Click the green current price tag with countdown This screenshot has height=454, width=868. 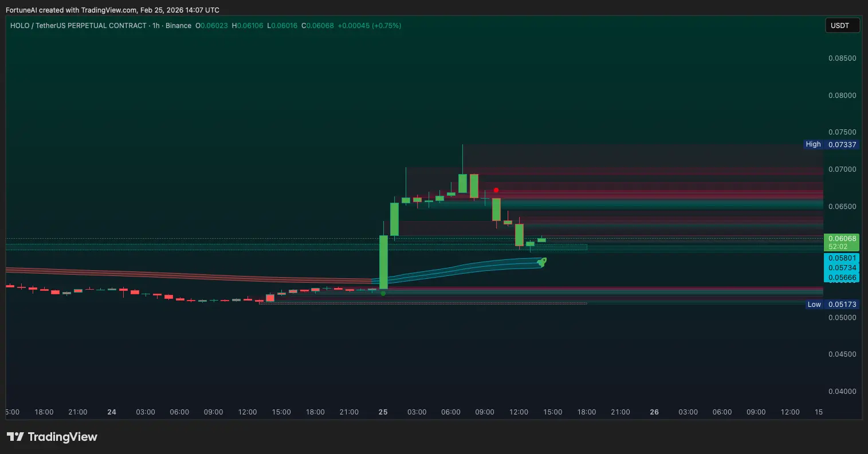pos(842,243)
